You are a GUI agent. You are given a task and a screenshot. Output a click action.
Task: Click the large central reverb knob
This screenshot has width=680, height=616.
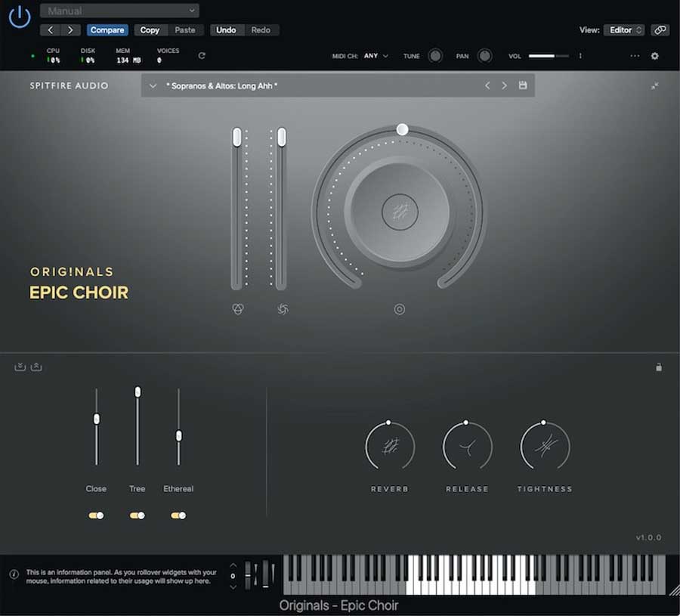coord(400,212)
